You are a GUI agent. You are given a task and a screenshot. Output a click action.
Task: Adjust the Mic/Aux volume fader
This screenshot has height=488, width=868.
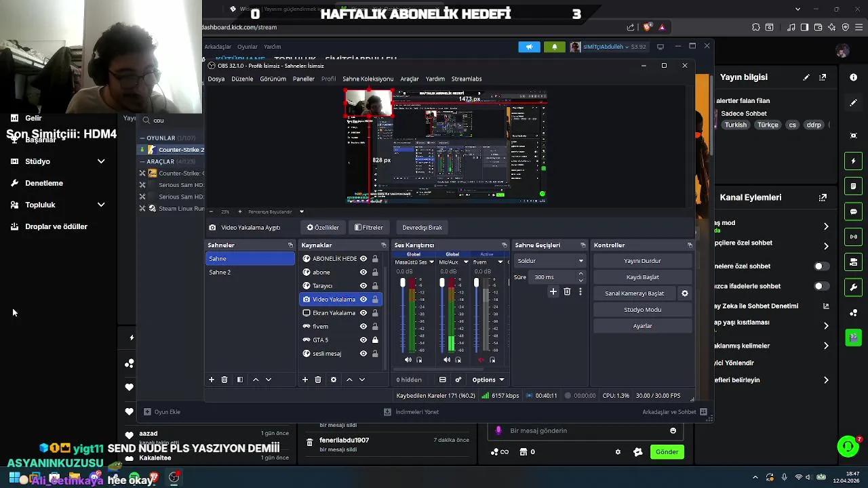(x=441, y=283)
